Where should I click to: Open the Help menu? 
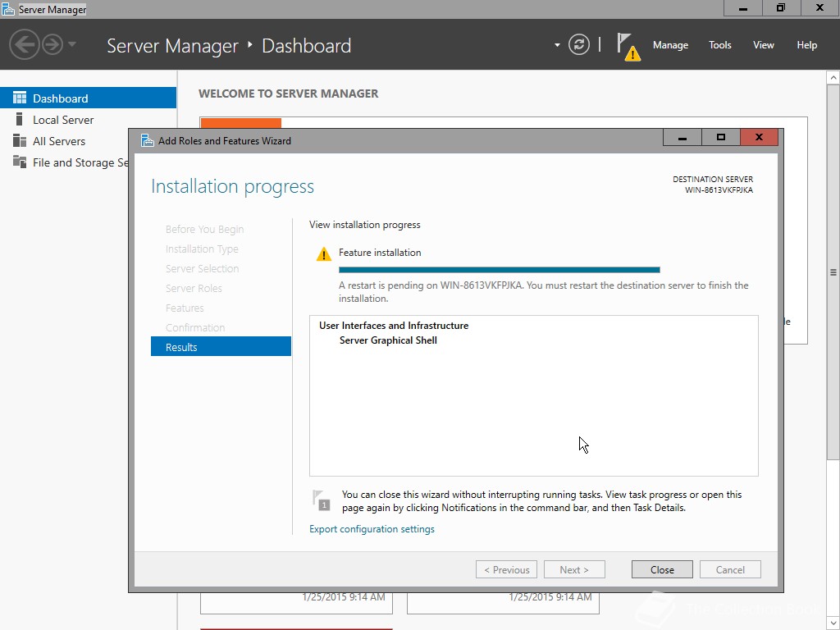(x=806, y=45)
